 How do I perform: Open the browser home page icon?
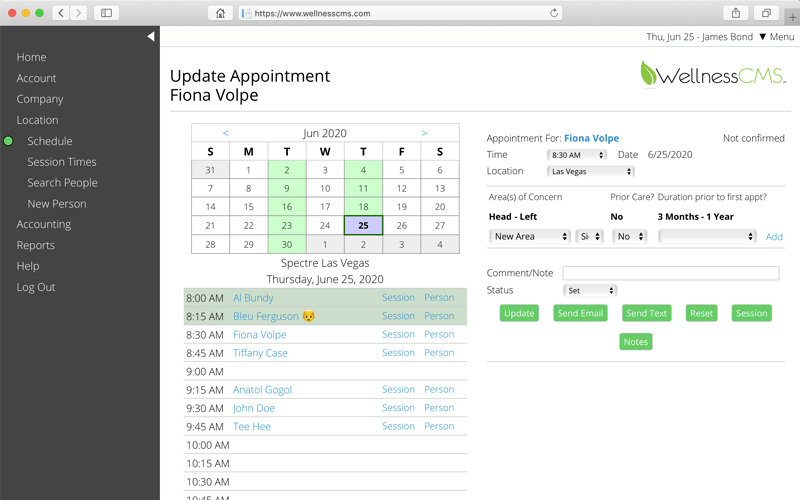(220, 13)
